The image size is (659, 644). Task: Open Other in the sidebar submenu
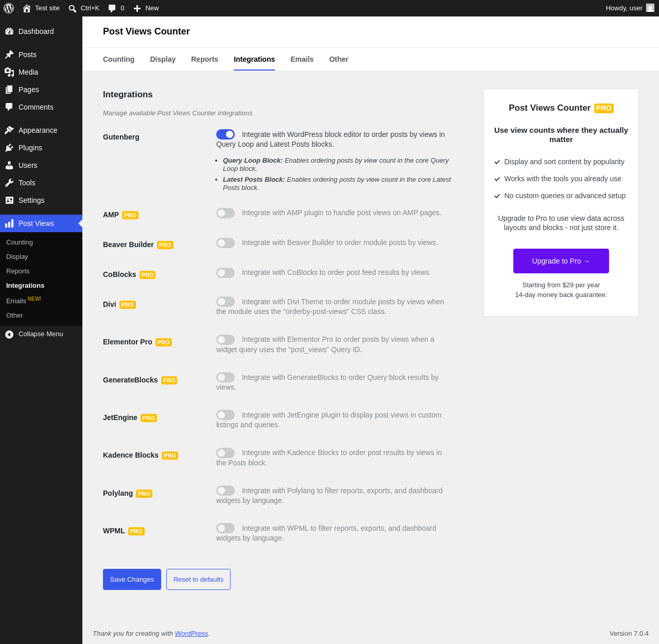click(41, 316)
